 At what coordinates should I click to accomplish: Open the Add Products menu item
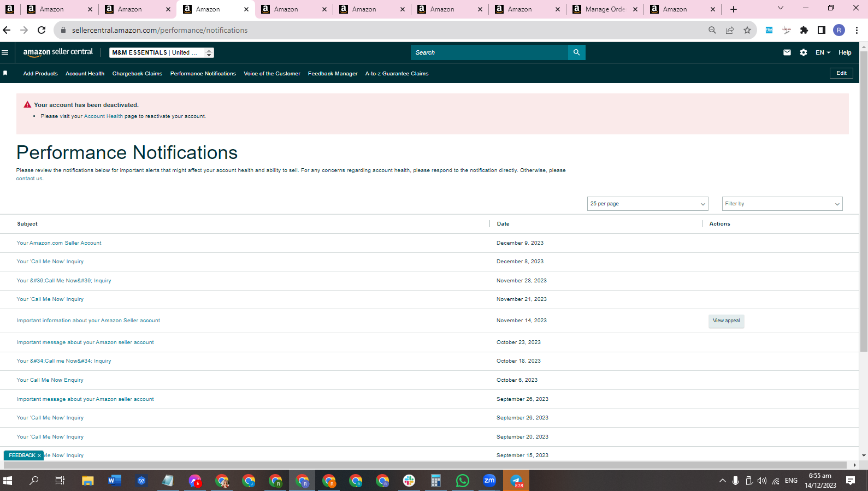tap(40, 74)
